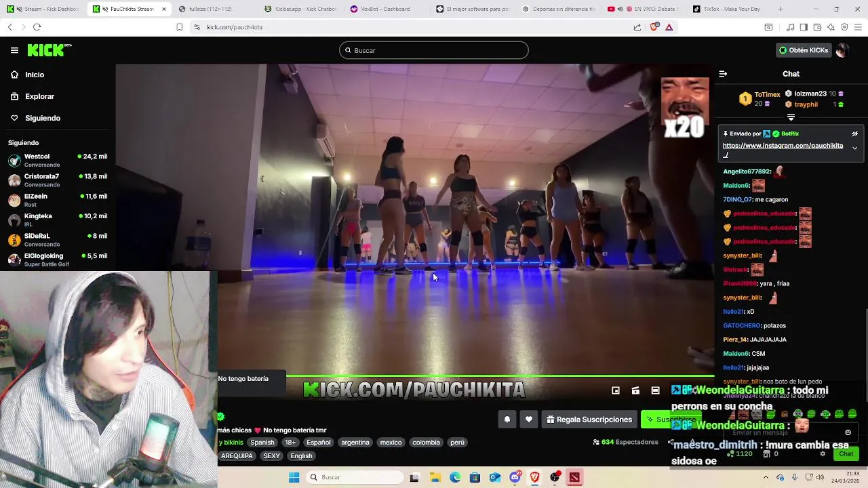Screen dimensions: 868x488
Task: Select the English tag
Action: pos(301,456)
